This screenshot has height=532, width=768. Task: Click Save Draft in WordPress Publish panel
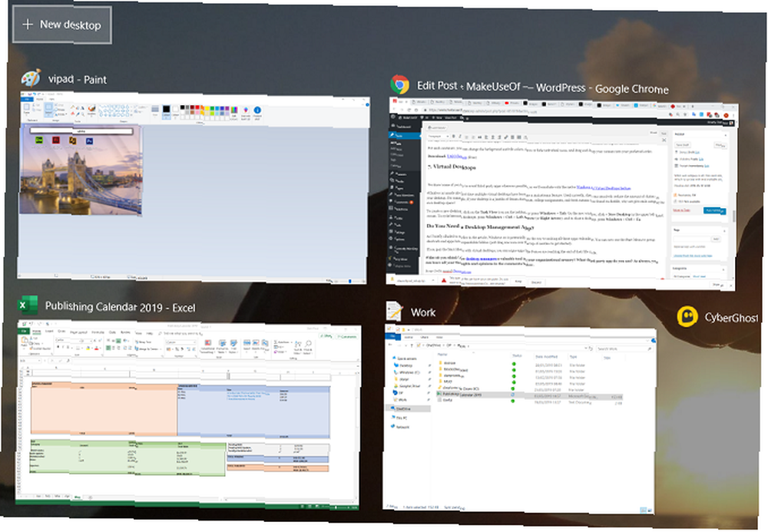[682, 145]
